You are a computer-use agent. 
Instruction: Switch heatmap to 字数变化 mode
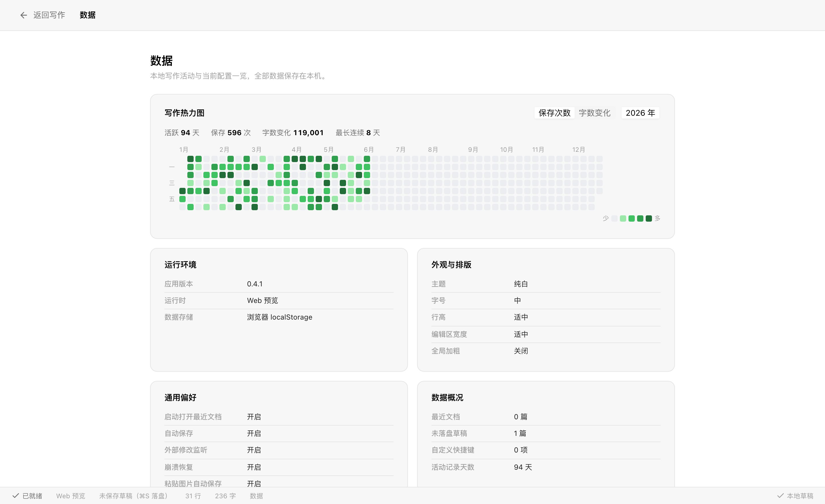point(595,113)
